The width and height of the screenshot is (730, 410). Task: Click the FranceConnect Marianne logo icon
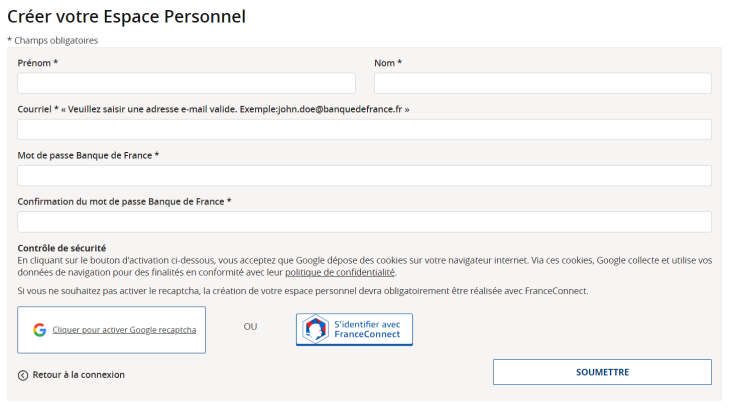[x=315, y=329]
